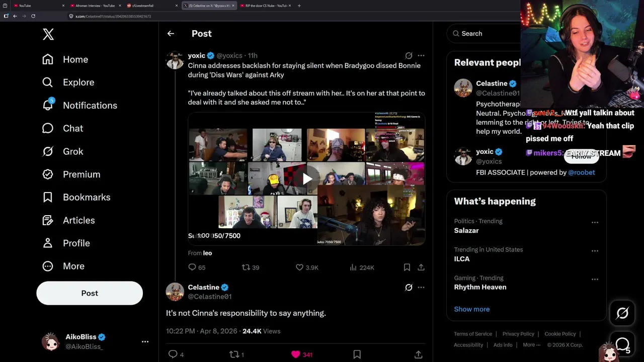Open the Premium page
644x362 pixels.
click(x=71, y=174)
